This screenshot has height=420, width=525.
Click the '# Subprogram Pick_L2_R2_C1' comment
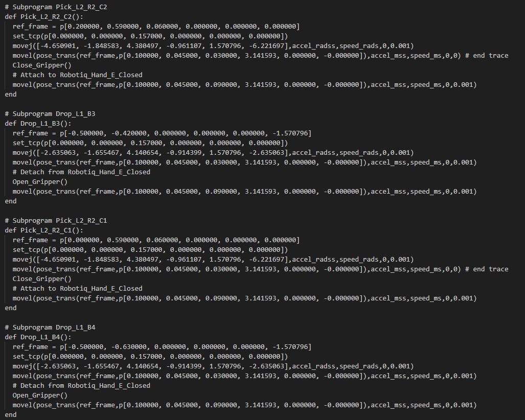point(56,220)
